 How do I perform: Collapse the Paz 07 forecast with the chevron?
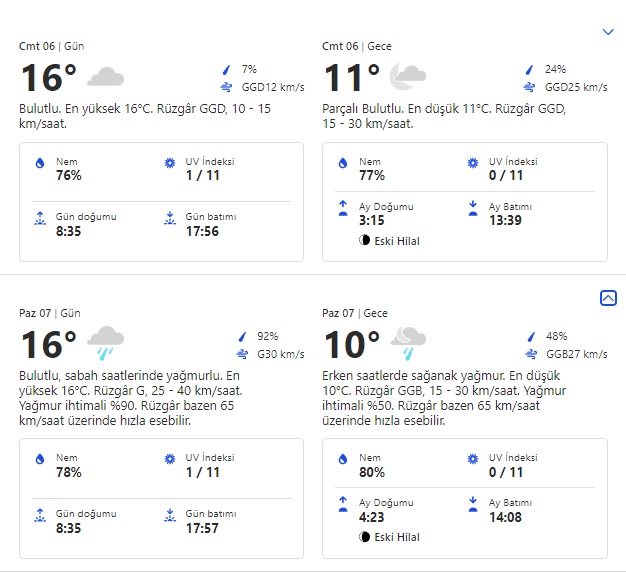(x=607, y=297)
